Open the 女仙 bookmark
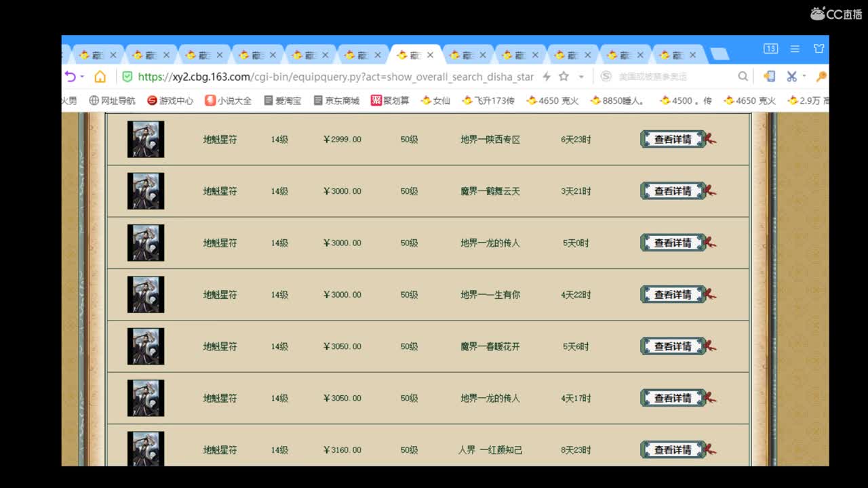868x488 pixels. (x=435, y=100)
